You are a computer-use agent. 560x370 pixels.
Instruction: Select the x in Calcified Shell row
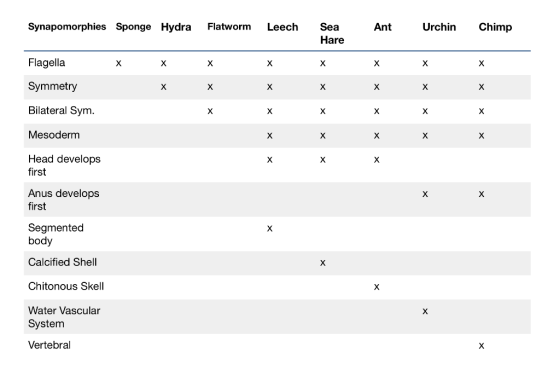[x=323, y=263]
